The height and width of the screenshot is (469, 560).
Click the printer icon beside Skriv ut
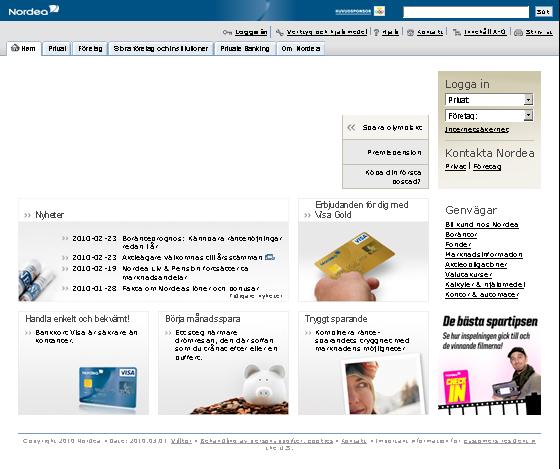tap(519, 33)
